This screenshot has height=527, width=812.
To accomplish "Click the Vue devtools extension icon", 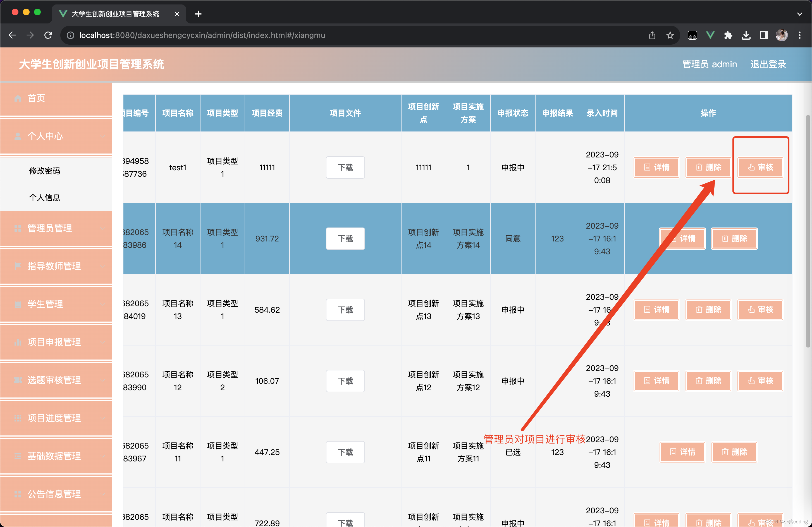I will [710, 35].
